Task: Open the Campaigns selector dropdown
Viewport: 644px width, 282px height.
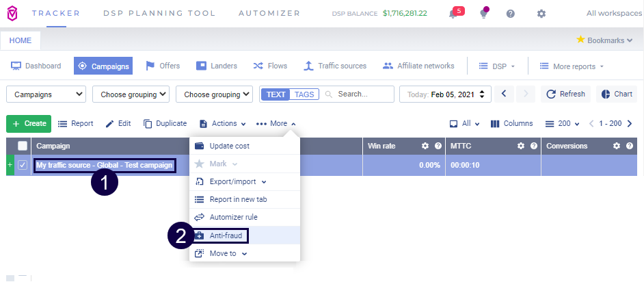Action: pos(46,94)
